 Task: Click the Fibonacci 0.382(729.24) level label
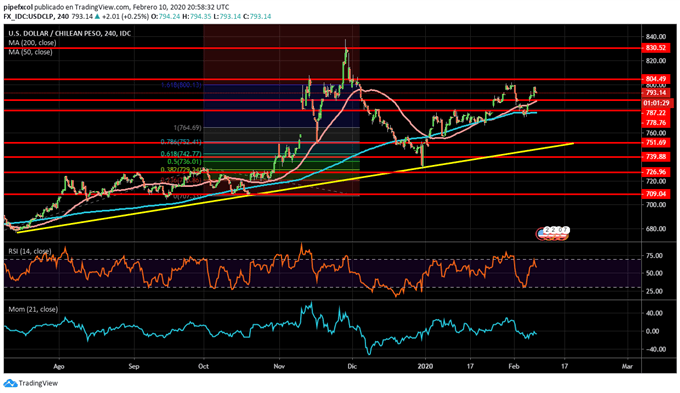point(181,170)
